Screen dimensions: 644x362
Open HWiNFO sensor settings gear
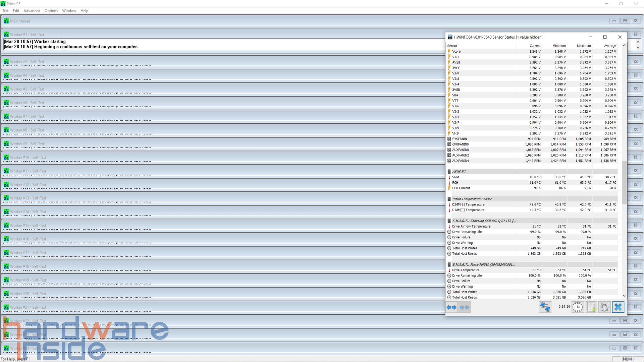[x=604, y=307]
